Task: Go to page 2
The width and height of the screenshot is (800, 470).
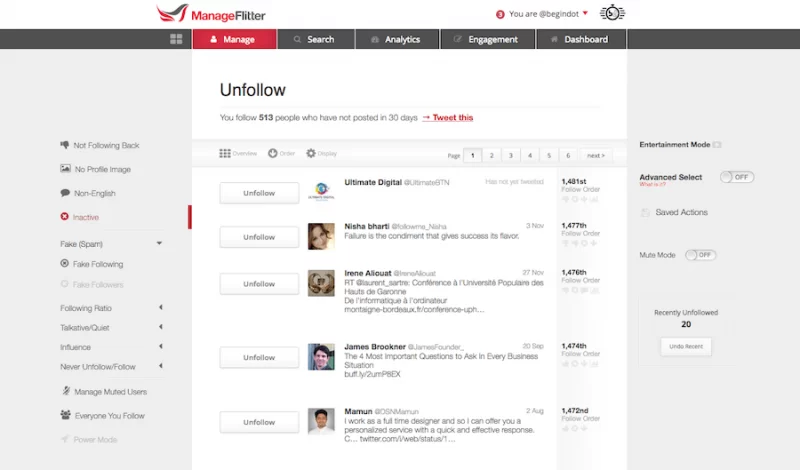Action: pyautogui.click(x=491, y=155)
